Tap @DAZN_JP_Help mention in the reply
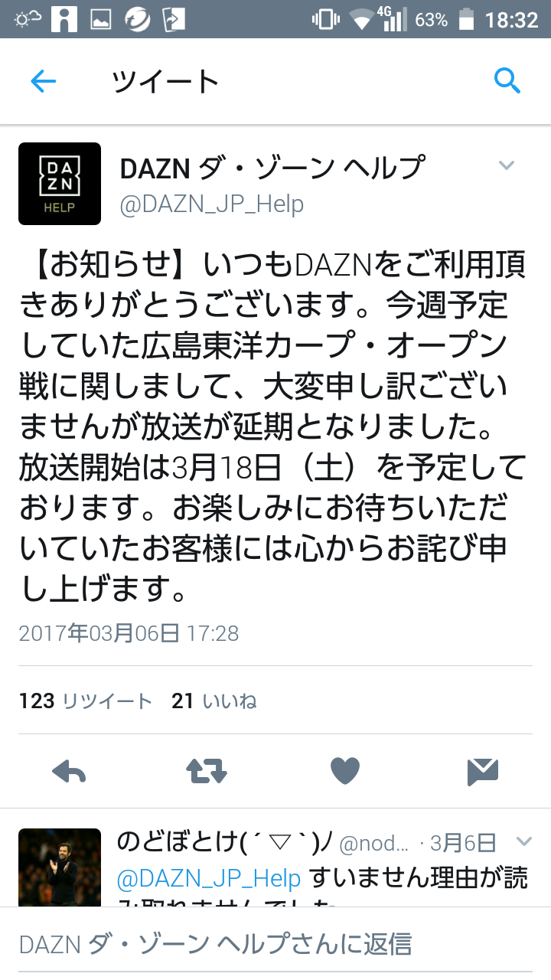Image resolution: width=551 pixels, height=980 pixels. click(x=209, y=878)
